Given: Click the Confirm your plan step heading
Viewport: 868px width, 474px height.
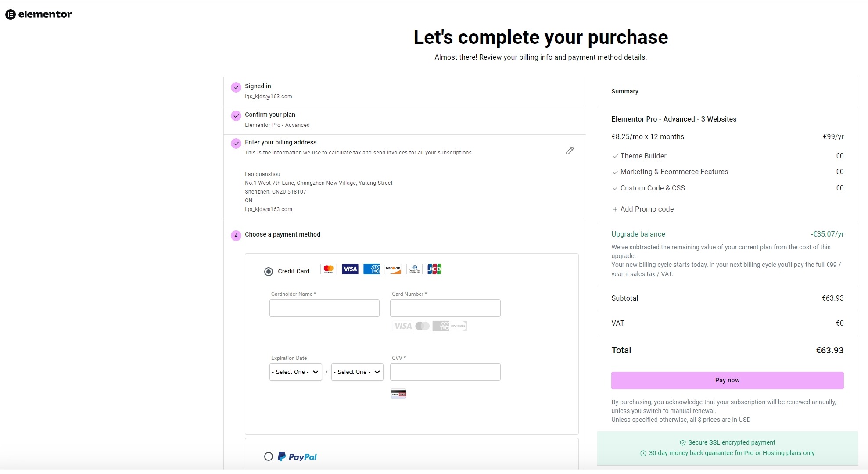Looking at the screenshot, I should point(270,115).
